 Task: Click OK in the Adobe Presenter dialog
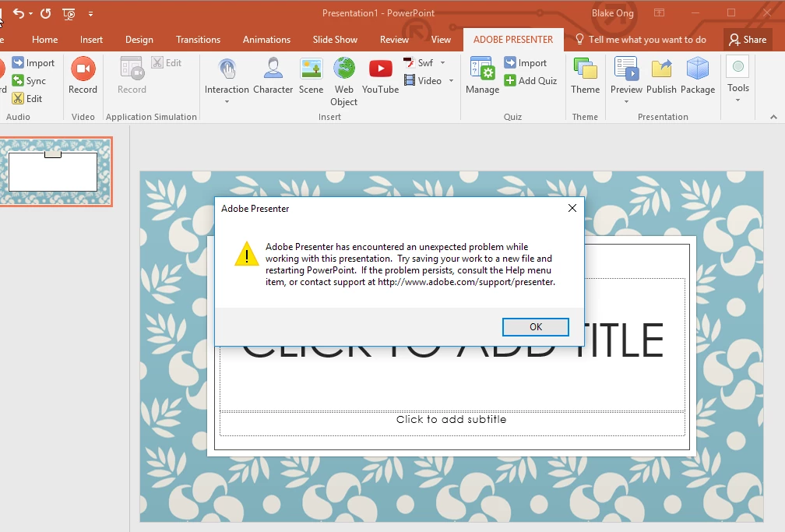point(535,326)
